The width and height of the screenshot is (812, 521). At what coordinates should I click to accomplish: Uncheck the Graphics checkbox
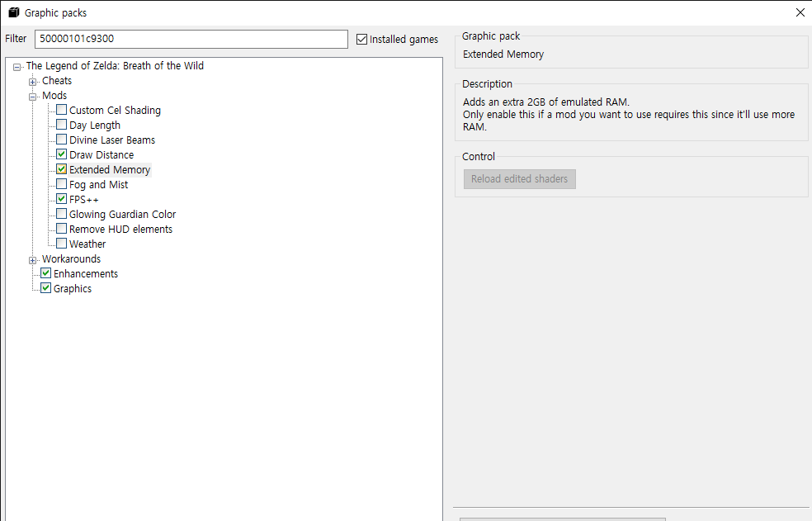45,288
